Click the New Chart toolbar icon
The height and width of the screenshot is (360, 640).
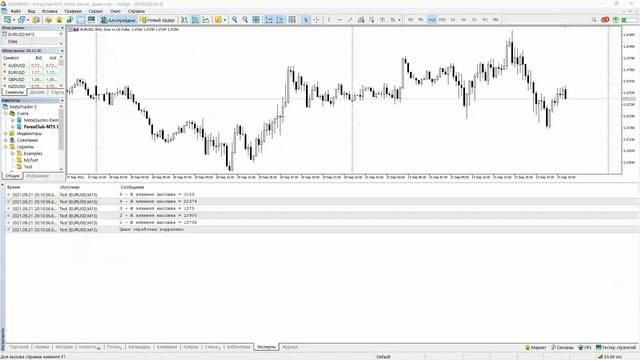7,20
